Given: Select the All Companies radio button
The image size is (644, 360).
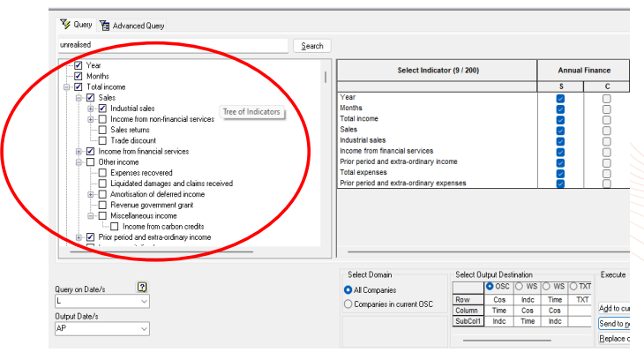Looking at the screenshot, I should pos(348,289).
